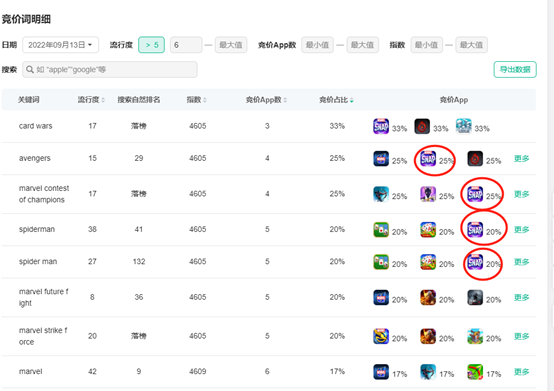This screenshot has height=391, width=554.
Task: Click 132 search rank in spider man row
Action: click(139, 262)
